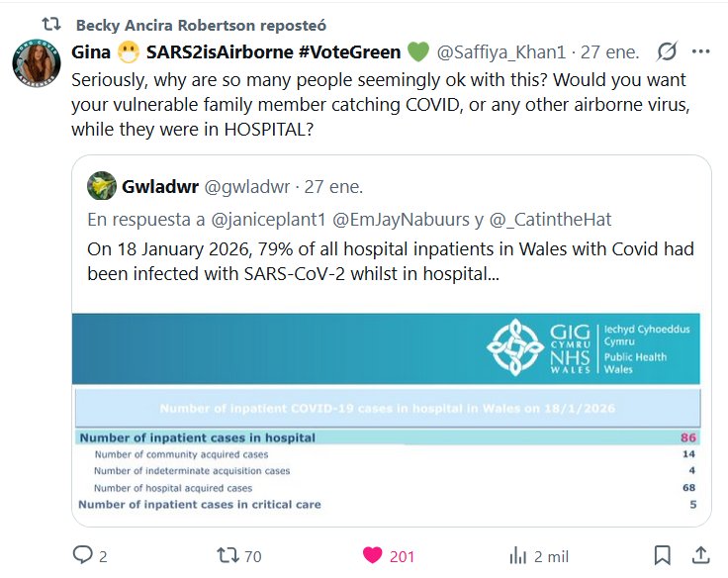Image resolution: width=728 pixels, height=578 pixels.
Task: Click the Gwladwr display name
Action: [x=160, y=185]
